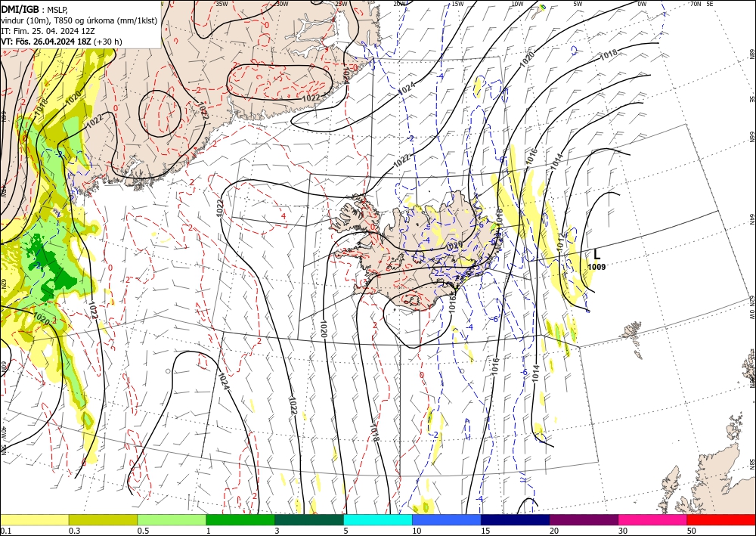The width and height of the screenshot is (756, 536).
Task: Select the green 1–3 legend swatch
Action: pos(240,519)
